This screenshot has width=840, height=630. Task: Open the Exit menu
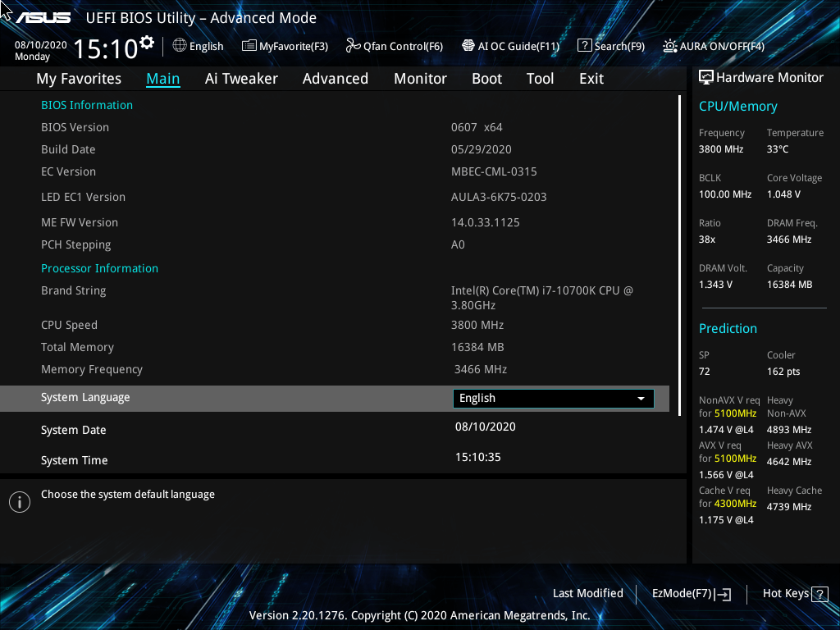tap(591, 78)
